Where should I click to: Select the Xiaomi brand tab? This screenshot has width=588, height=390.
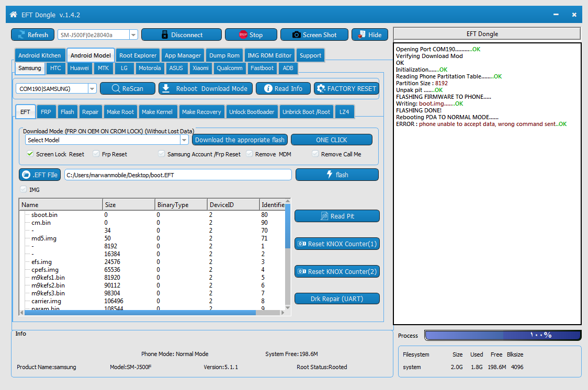201,68
